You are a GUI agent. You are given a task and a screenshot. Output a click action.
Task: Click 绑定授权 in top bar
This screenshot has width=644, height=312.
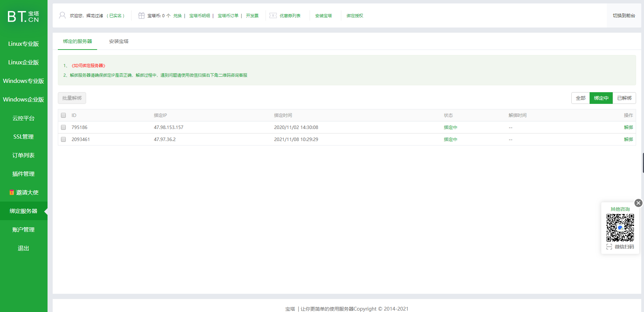click(355, 16)
